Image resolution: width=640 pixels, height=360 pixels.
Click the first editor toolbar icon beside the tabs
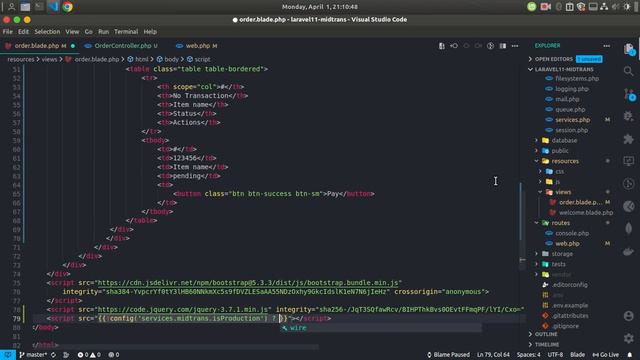(x=442, y=46)
